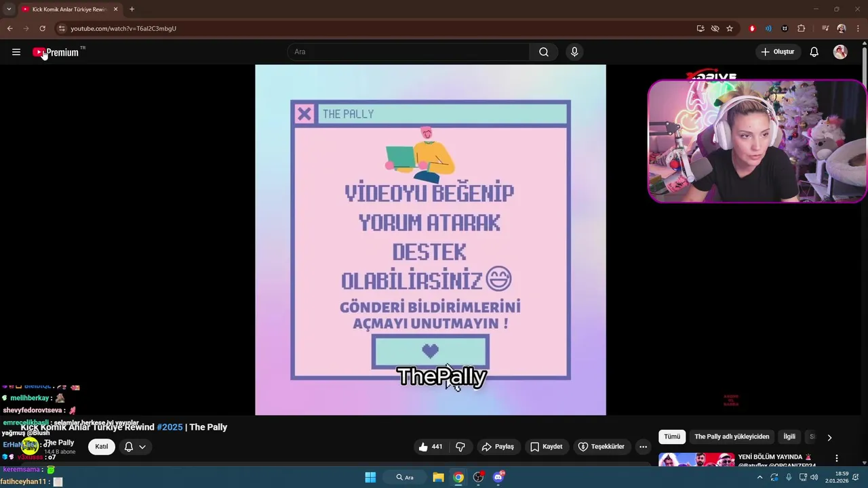Start voice search with microphone icon

[x=574, y=52]
